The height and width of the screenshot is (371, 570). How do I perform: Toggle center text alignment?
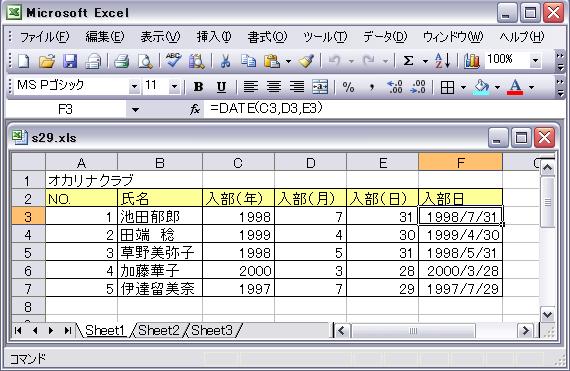[274, 87]
